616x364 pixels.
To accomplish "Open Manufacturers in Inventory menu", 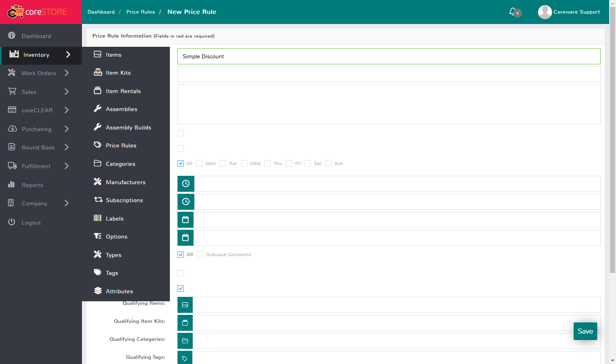I will [126, 182].
